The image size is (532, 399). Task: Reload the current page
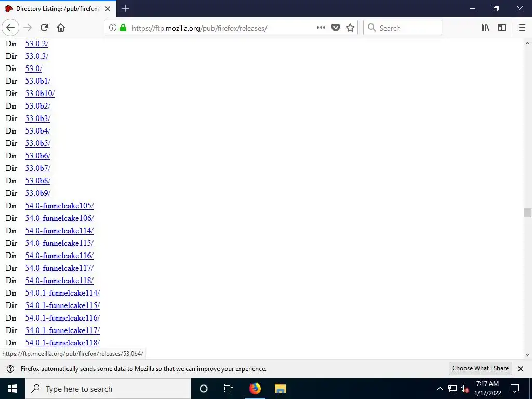[44, 28]
